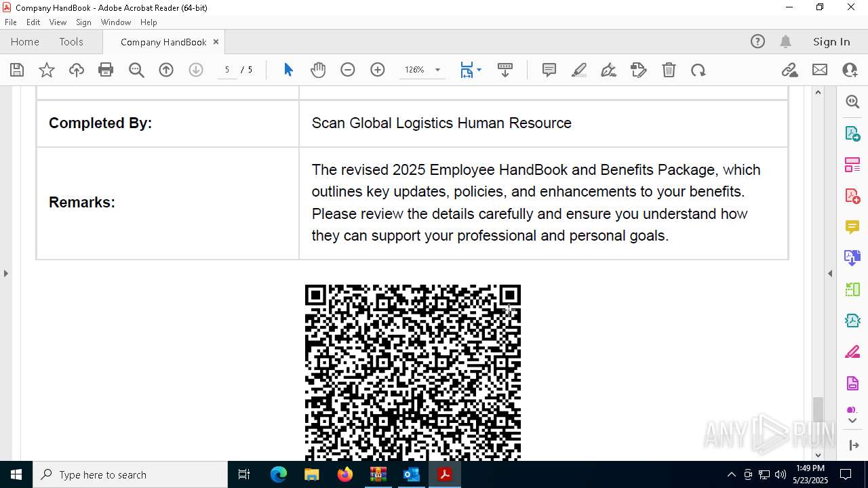This screenshot has width=868, height=488.
Task: Open the Fill & Sign pen tool
Action: [x=609, y=70]
